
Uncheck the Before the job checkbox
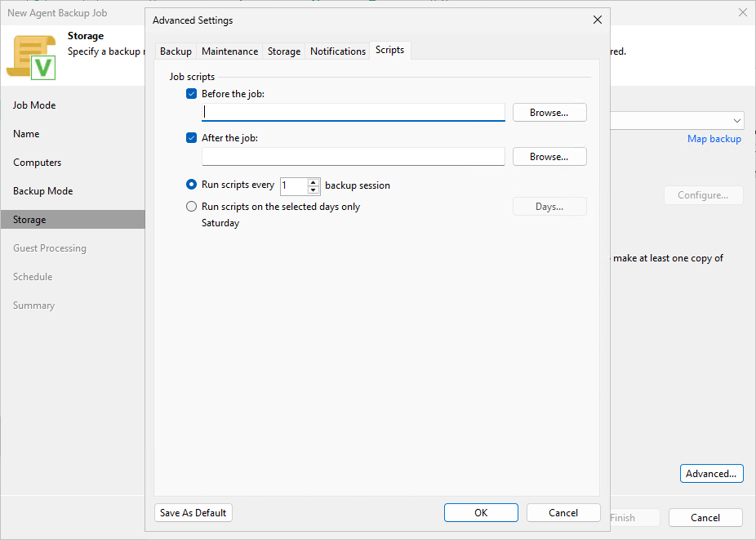[x=191, y=94]
